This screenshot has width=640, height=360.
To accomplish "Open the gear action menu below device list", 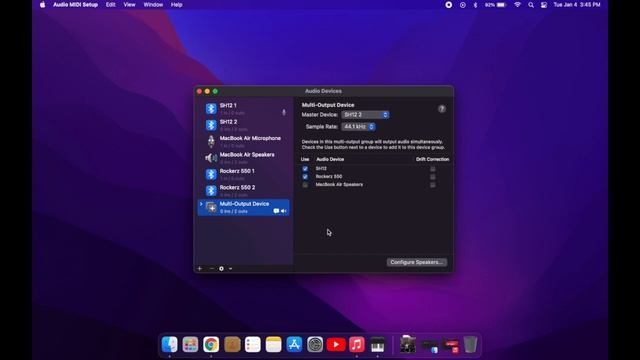I will click(x=221, y=269).
